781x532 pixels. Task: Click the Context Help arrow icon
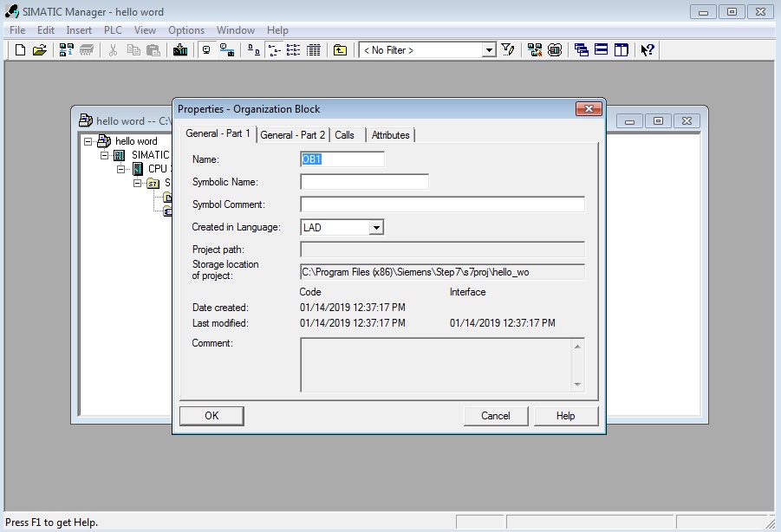coord(647,50)
